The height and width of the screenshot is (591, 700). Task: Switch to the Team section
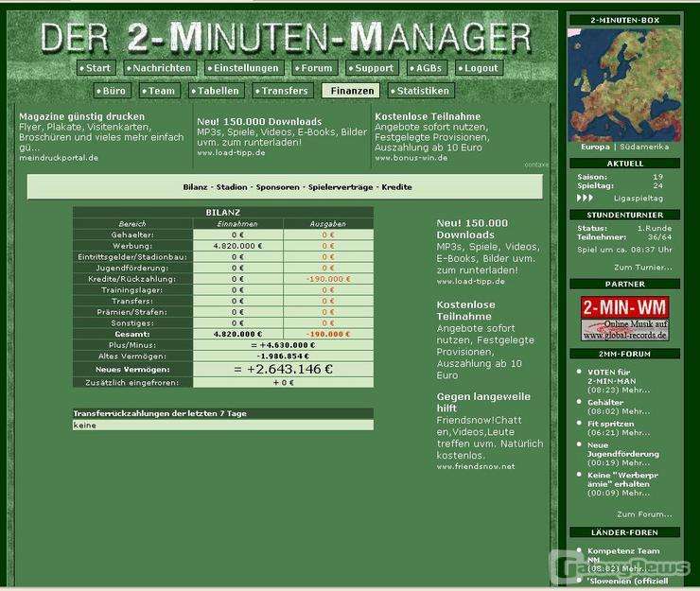pyautogui.click(x=160, y=91)
